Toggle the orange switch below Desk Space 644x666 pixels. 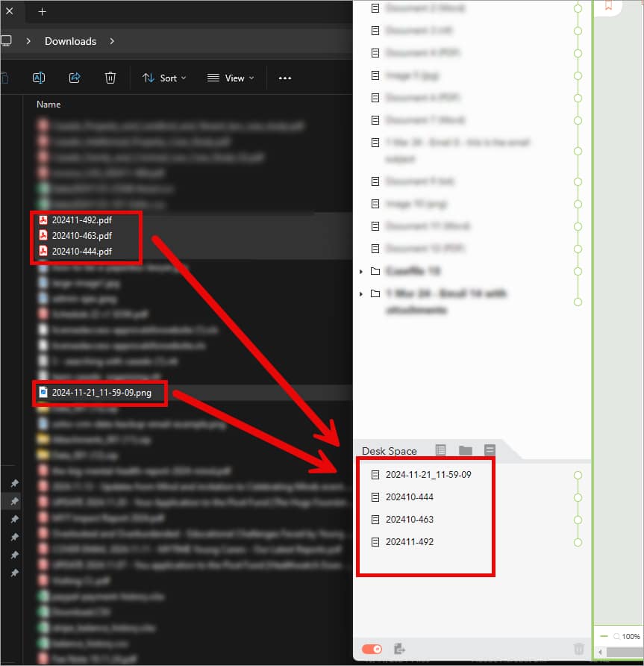(x=372, y=649)
